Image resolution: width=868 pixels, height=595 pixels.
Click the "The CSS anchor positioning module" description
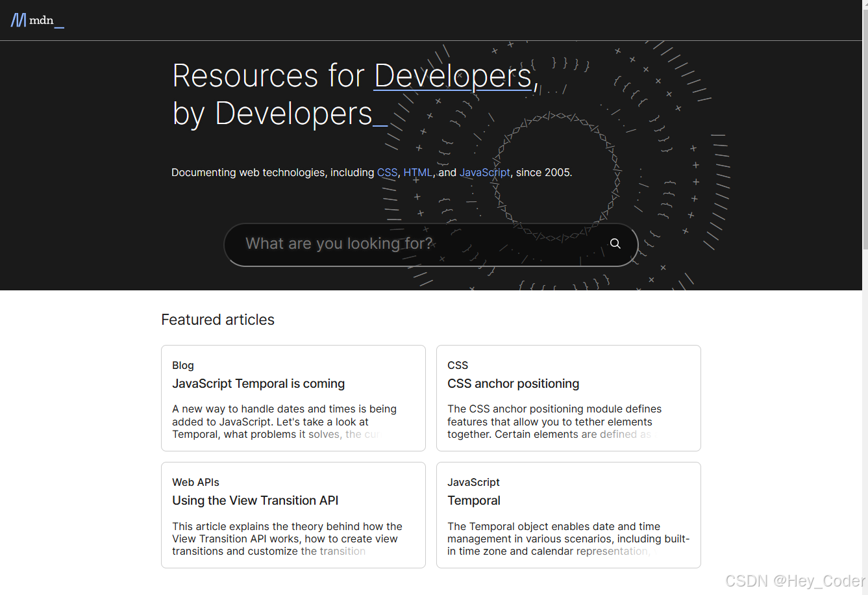[x=554, y=422]
